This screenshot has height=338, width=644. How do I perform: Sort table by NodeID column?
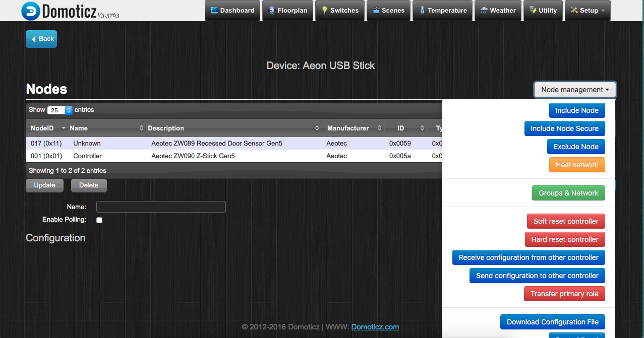click(x=46, y=128)
